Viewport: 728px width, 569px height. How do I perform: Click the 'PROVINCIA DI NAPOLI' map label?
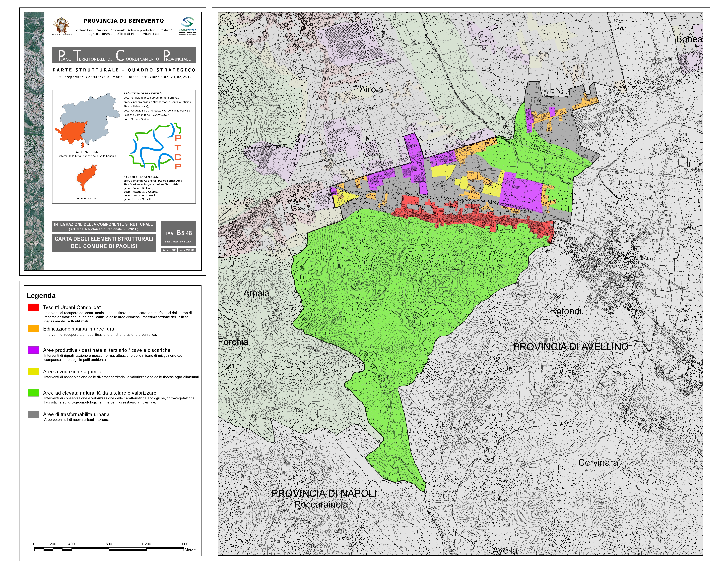[324, 493]
